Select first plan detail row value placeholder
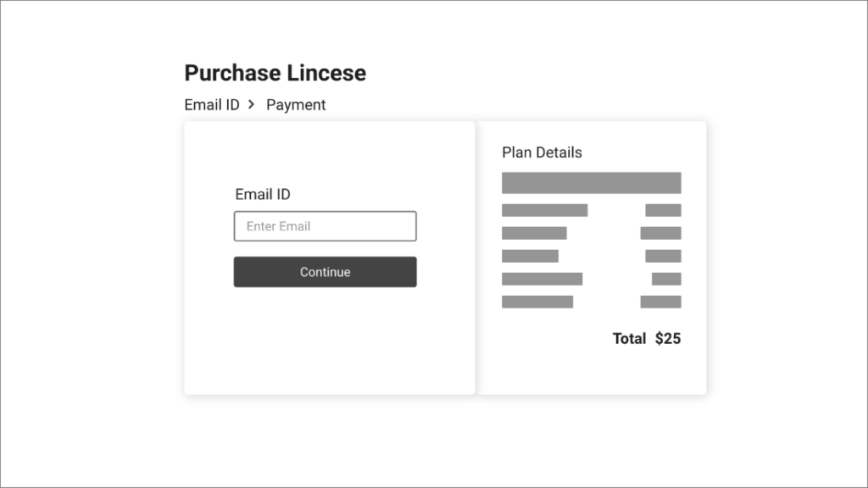This screenshot has width=868, height=488. tap(663, 210)
